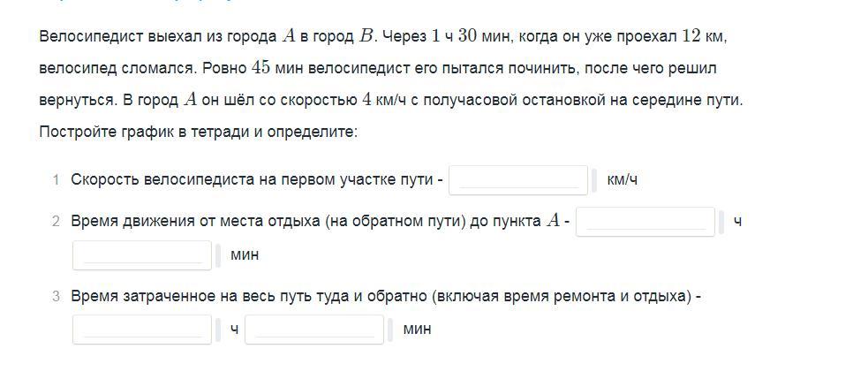
Task: Focus the minutes field for question 2
Action: [x=142, y=254]
